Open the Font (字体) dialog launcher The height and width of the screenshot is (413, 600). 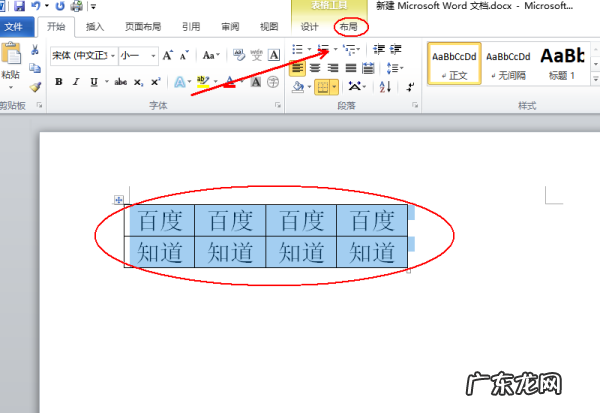278,105
